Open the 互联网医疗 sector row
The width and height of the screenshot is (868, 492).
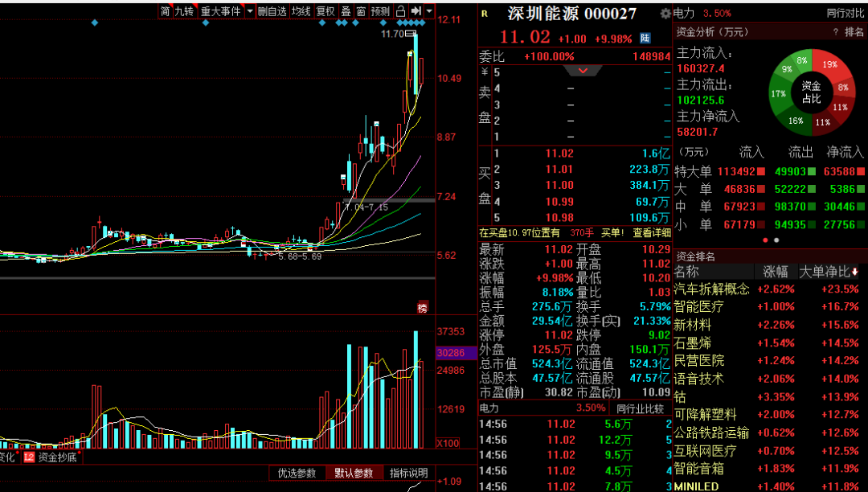[769, 451]
